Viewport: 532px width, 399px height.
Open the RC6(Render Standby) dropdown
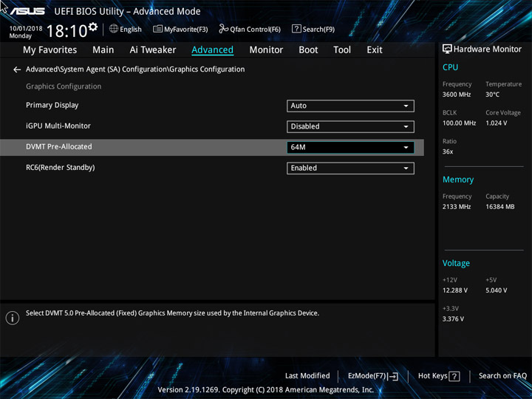(x=350, y=168)
